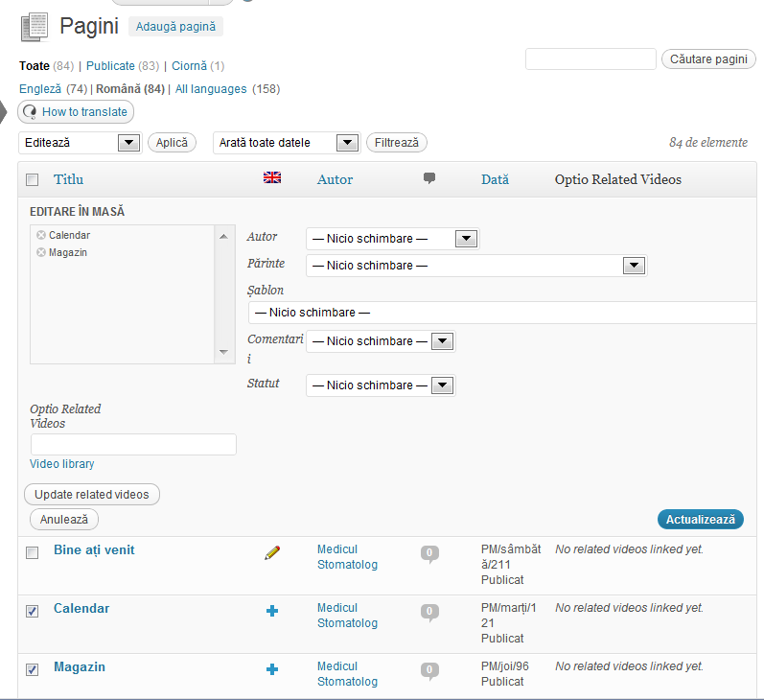This screenshot has height=700, width=764.
Task: Click the Actualizează button
Action: pos(700,520)
